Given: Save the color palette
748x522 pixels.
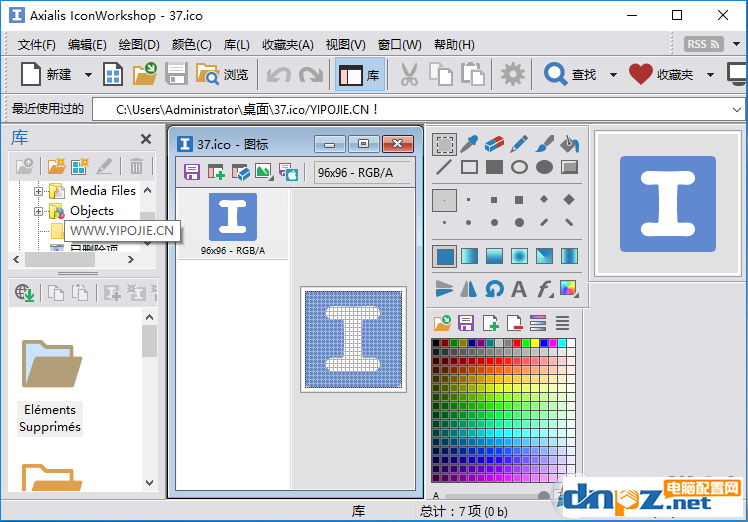Looking at the screenshot, I should 466,324.
